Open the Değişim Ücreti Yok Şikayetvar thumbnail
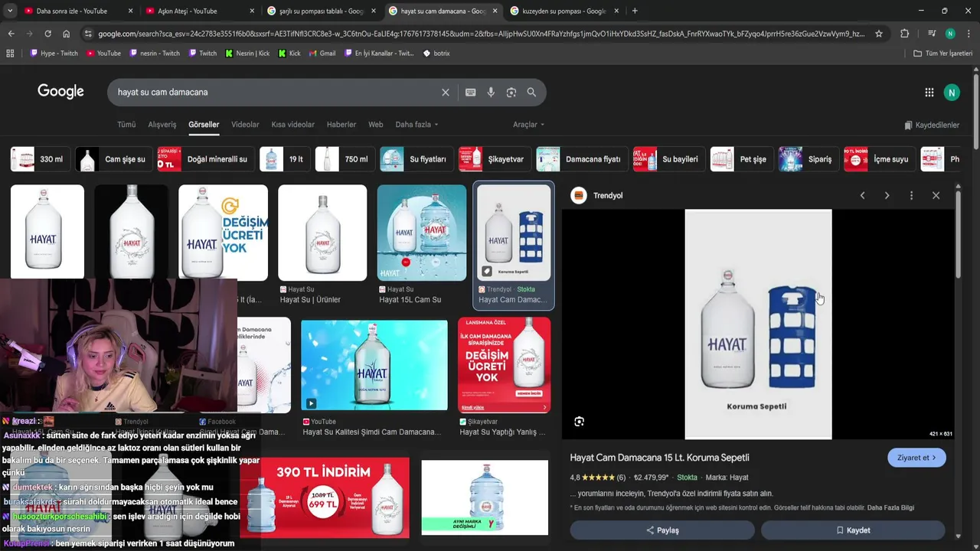The width and height of the screenshot is (980, 551). 504,366
